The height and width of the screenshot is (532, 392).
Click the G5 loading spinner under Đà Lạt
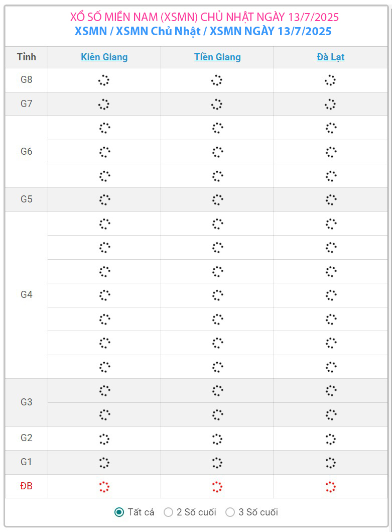(x=330, y=199)
